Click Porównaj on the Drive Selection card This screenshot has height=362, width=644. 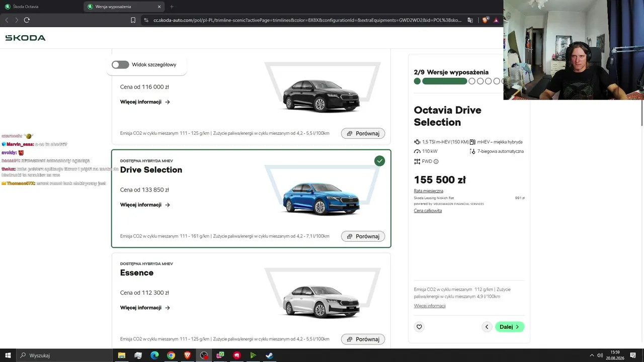tap(363, 236)
